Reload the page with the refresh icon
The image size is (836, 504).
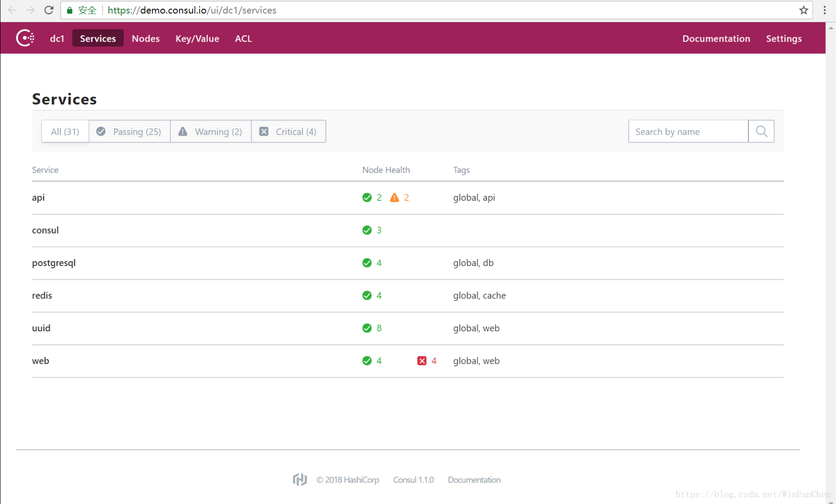click(x=49, y=10)
